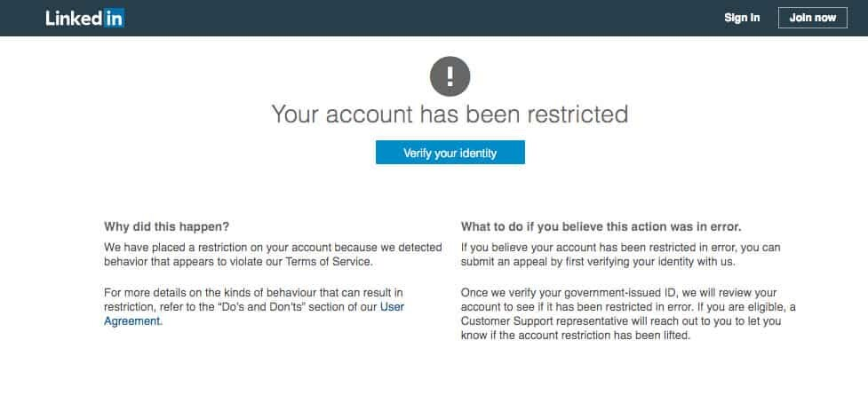The width and height of the screenshot is (868, 411).
Task: Click the "Your account has been restricted" heading
Action: pos(450,114)
